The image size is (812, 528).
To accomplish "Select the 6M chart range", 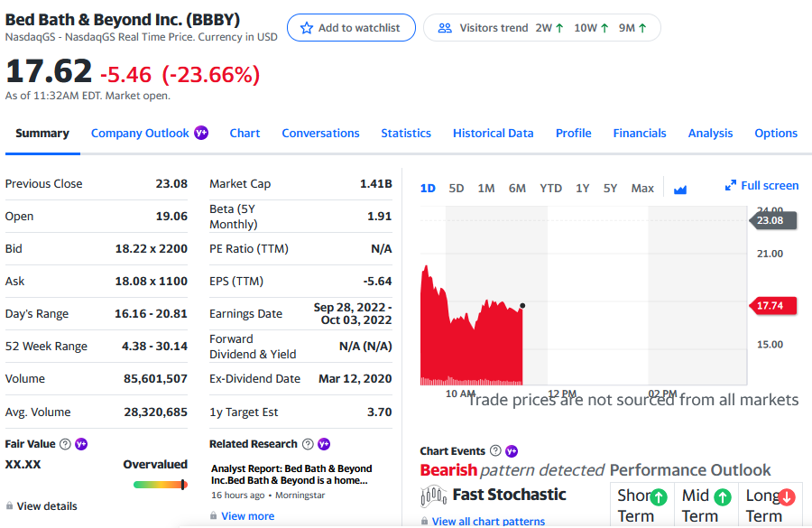I will point(517,188).
